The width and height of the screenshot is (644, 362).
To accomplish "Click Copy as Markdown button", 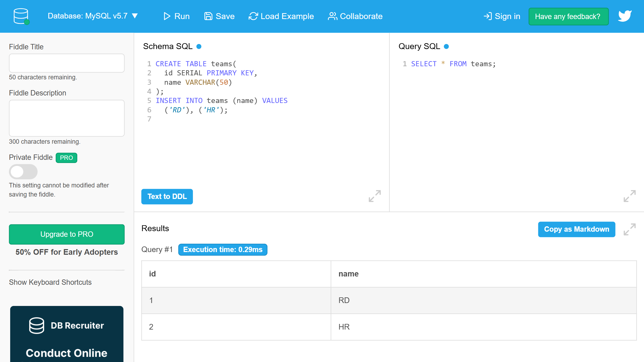I will point(576,229).
